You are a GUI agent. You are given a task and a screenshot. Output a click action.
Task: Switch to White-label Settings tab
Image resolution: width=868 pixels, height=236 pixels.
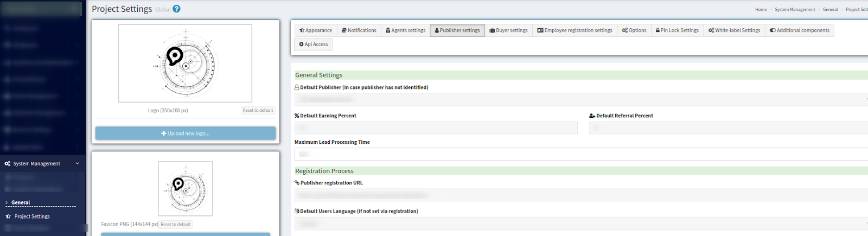tap(734, 30)
